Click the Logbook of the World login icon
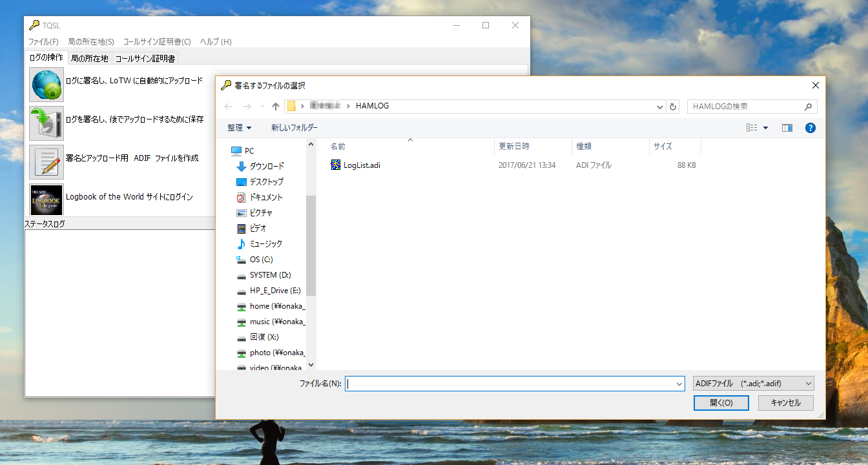The image size is (868, 465). (x=46, y=200)
